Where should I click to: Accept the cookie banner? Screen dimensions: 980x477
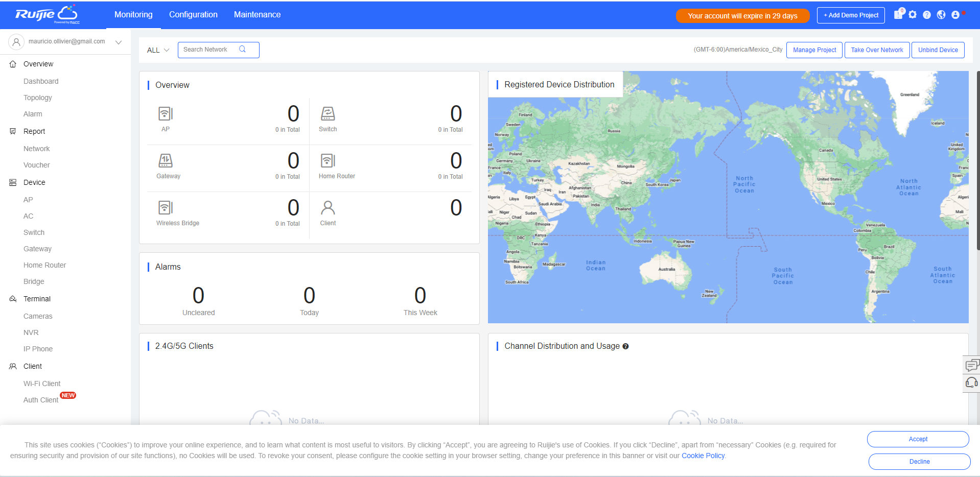(x=918, y=439)
